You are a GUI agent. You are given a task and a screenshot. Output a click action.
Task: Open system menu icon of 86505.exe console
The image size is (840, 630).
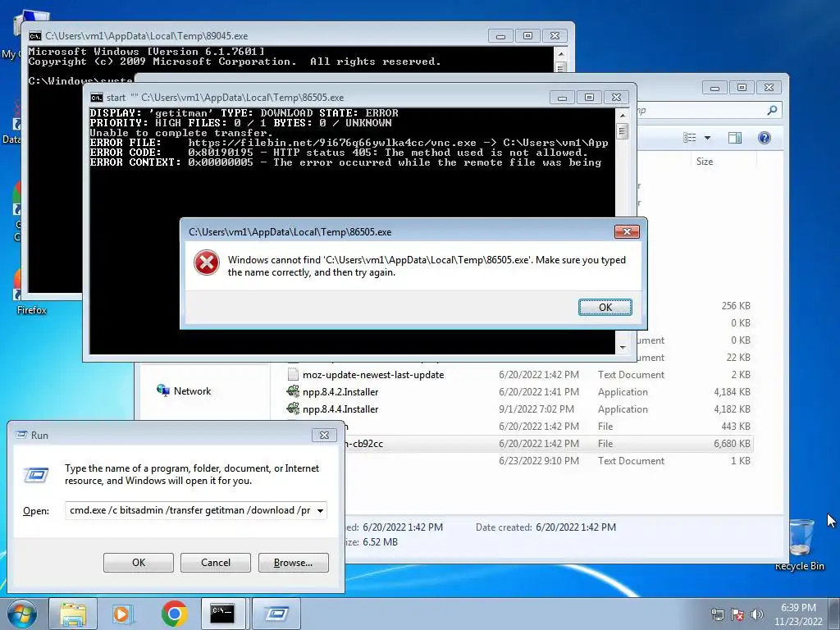97,98
